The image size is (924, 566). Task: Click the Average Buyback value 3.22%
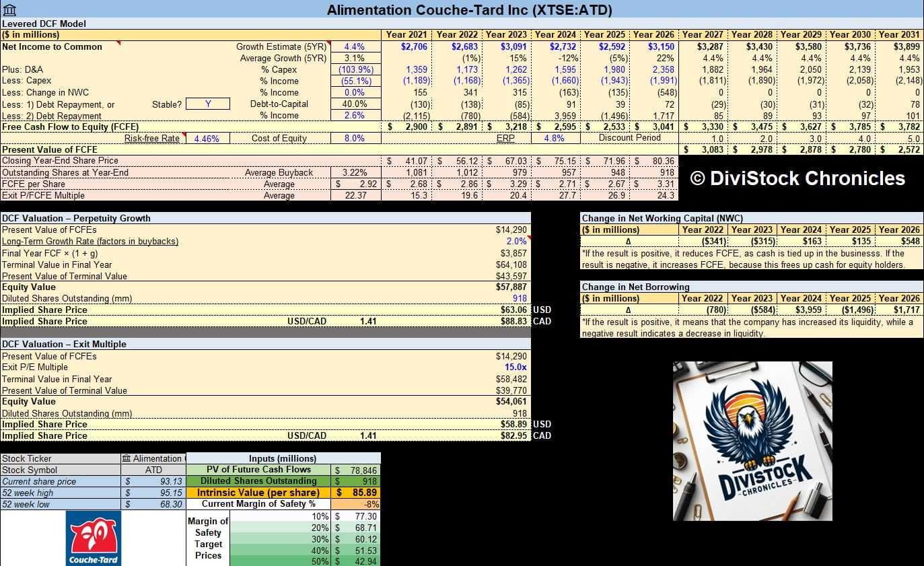[x=355, y=172]
